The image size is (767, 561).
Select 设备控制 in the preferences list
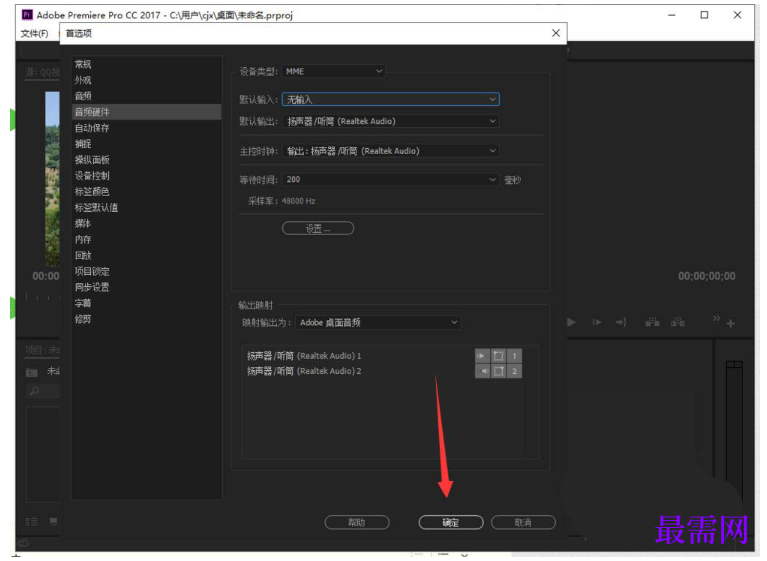(92, 176)
